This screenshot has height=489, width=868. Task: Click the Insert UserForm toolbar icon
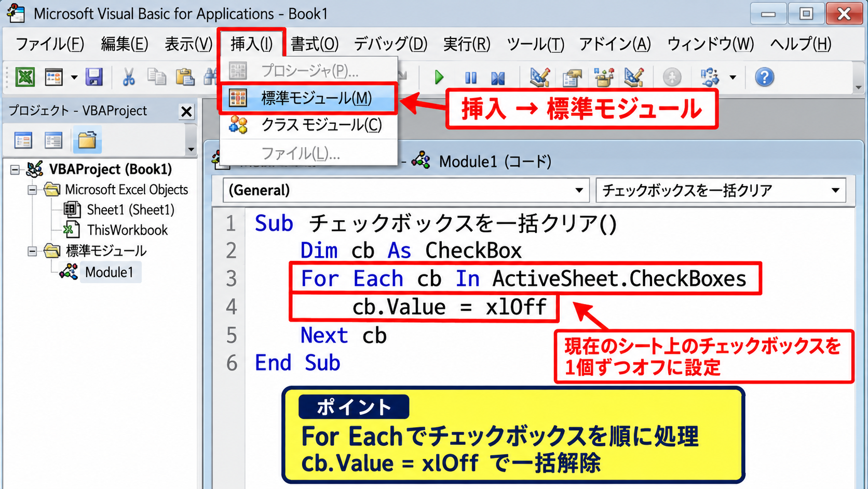click(x=53, y=77)
